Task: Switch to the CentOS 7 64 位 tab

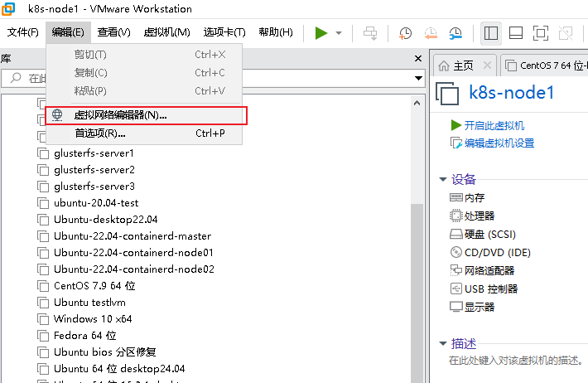Action: pyautogui.click(x=545, y=65)
